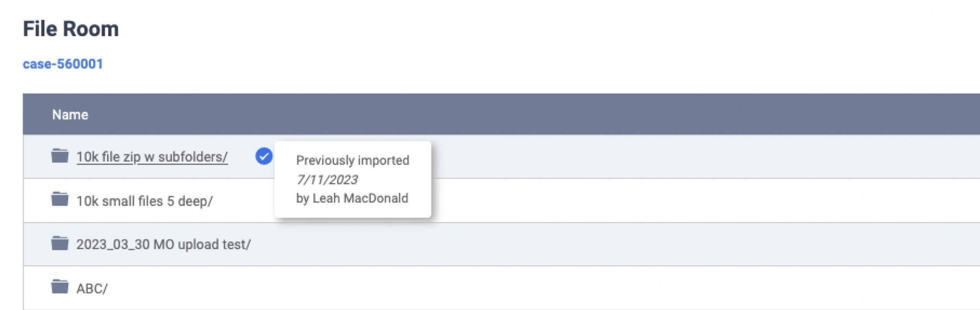Click the File Room page heading
980x310 pixels.
(x=71, y=29)
